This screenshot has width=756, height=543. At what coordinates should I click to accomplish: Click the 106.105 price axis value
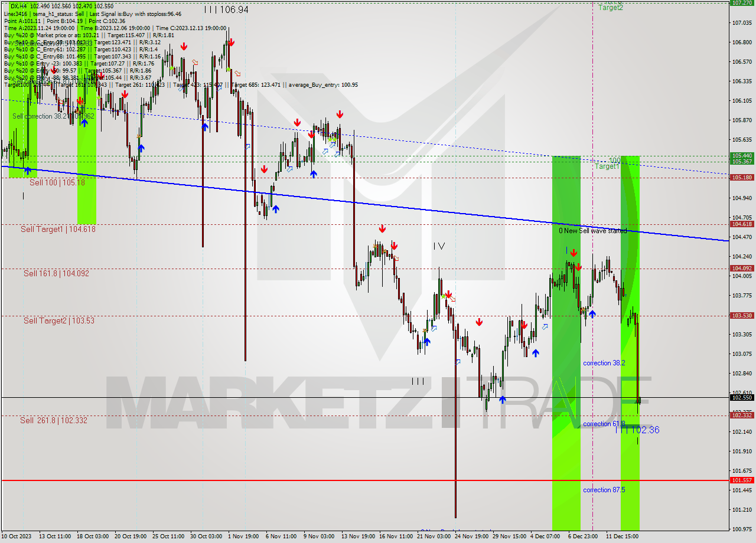tap(742, 101)
